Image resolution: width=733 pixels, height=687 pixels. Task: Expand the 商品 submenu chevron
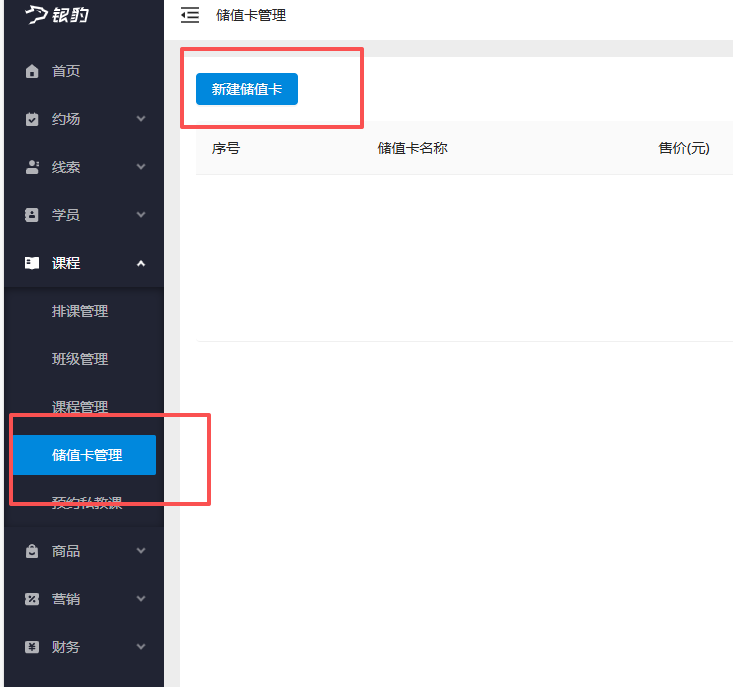(x=141, y=551)
